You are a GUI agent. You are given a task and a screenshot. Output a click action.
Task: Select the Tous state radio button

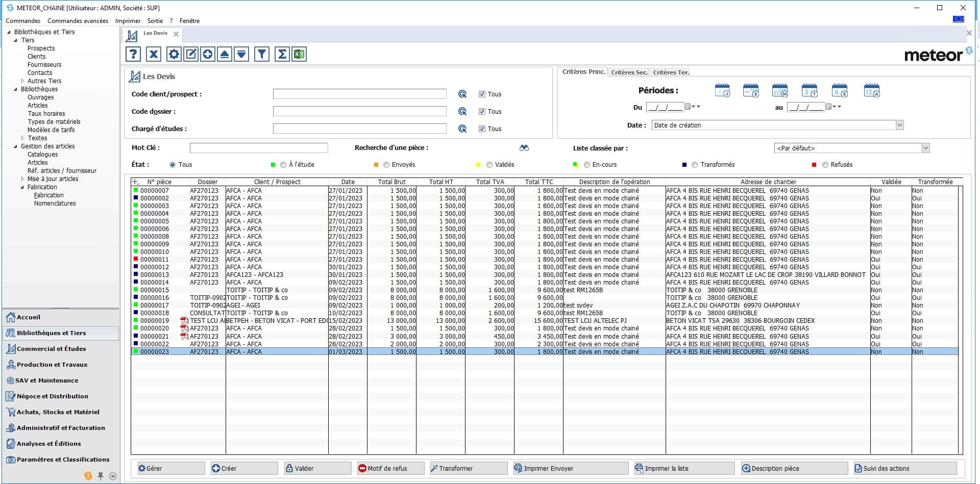[x=173, y=165]
